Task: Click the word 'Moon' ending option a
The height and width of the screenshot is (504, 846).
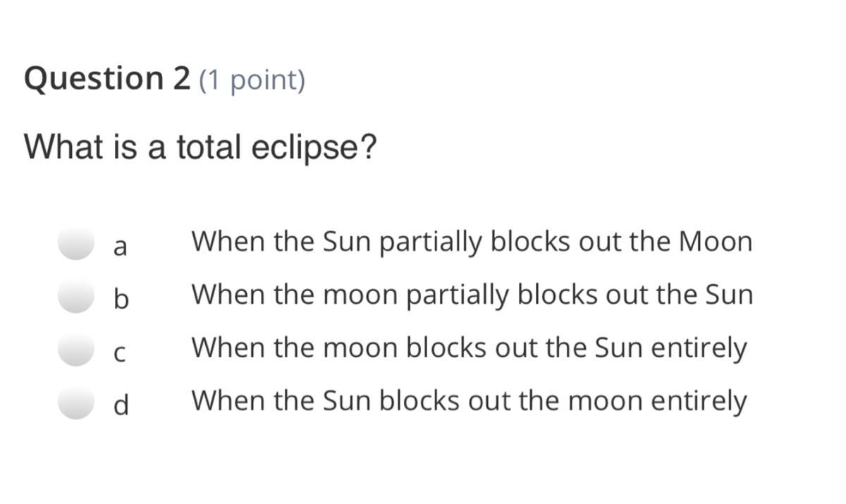Action: pos(716,242)
